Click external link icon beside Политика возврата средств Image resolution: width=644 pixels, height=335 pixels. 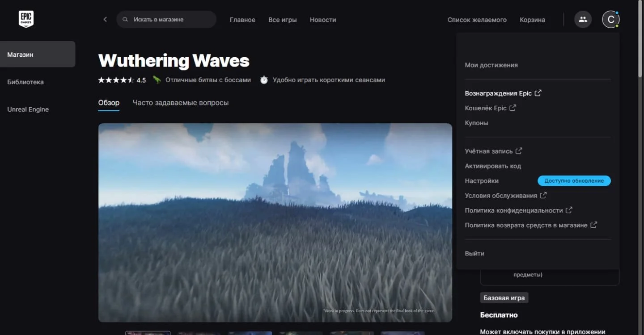coord(593,225)
